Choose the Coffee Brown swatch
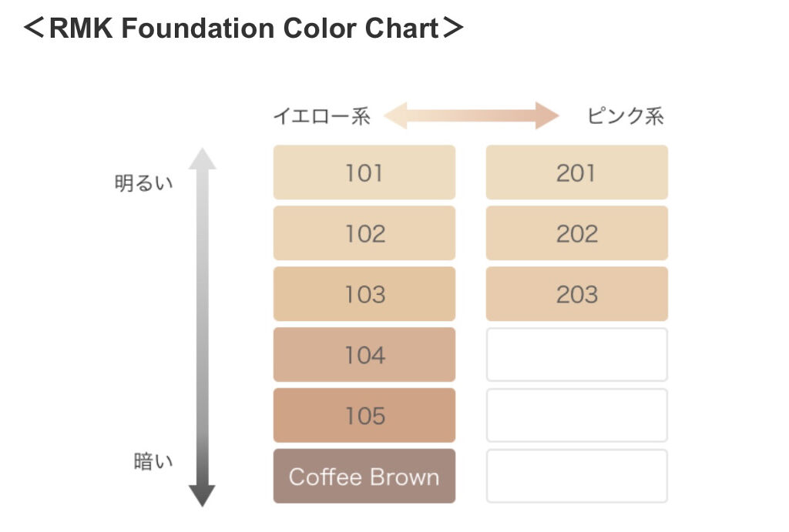The image size is (789, 532). (364, 477)
